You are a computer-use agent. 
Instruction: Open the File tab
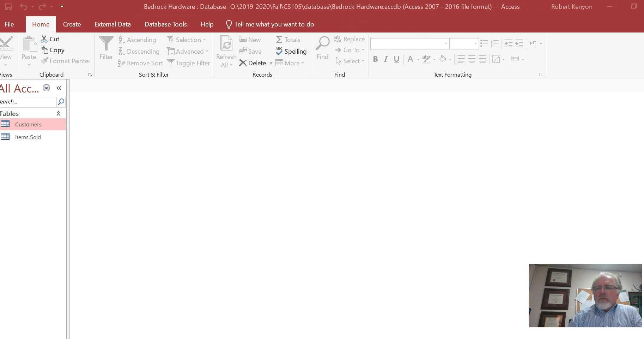(9, 24)
